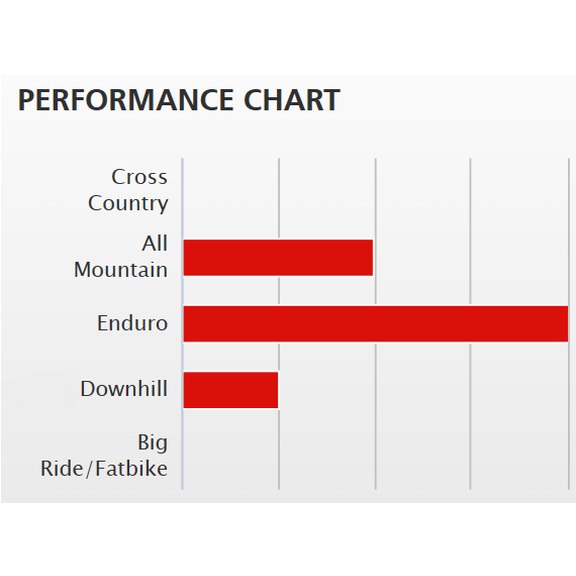This screenshot has width=576, height=576.
Task: Click the empty Cross Country bar row
Action: (376, 191)
